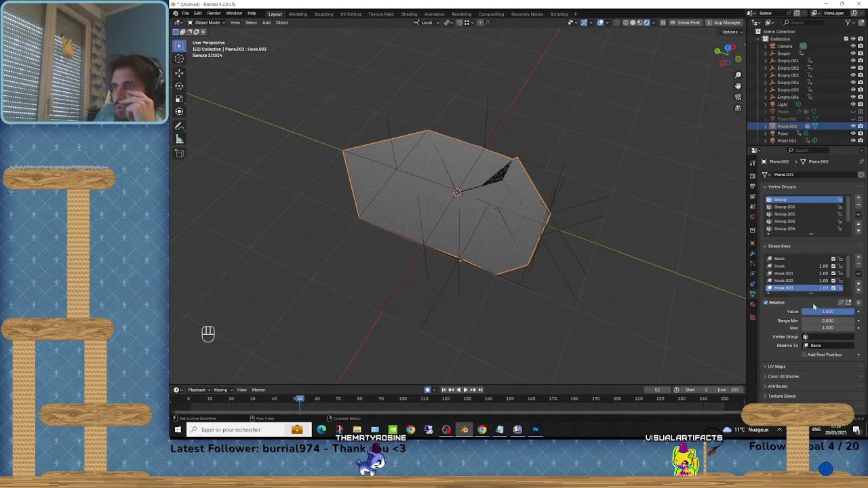Adjust the shape key Value slider
Viewport: 868px width, 488px height.
click(828, 312)
